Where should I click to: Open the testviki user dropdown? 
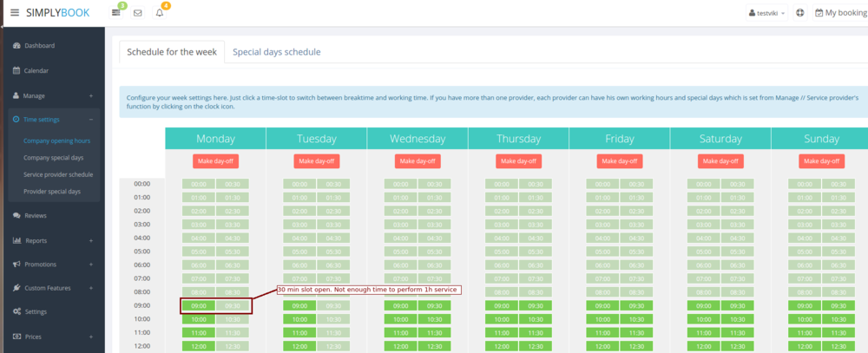coord(766,13)
